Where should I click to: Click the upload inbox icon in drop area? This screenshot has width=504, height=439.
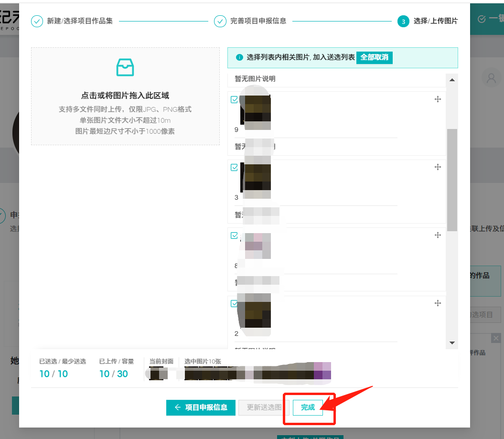point(125,67)
